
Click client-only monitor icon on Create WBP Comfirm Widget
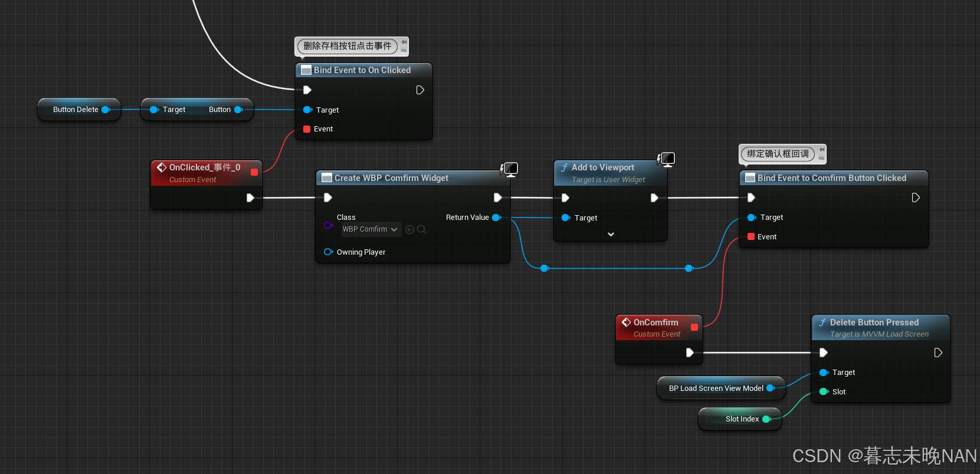tap(509, 170)
